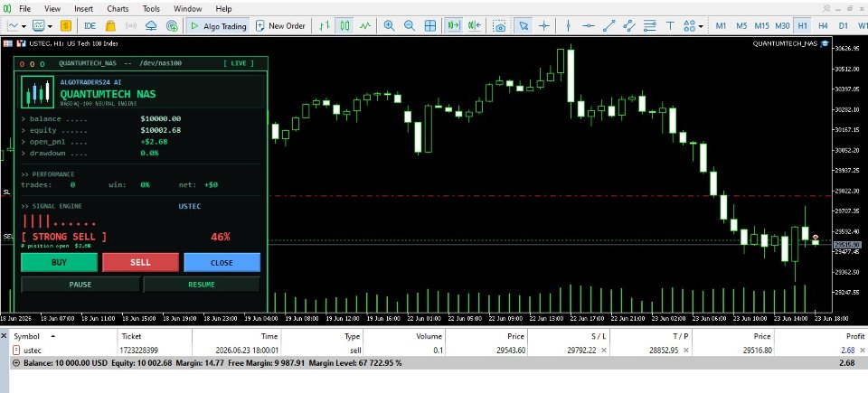Switch chart to line chart mode

[364, 25]
